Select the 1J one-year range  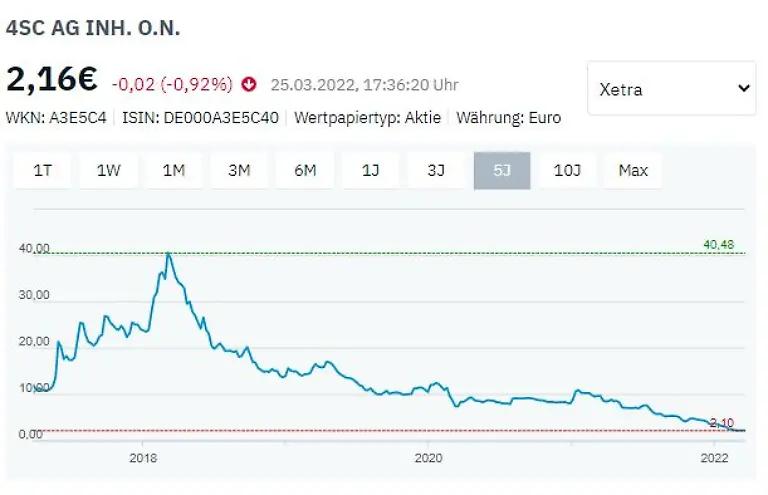[x=371, y=170]
